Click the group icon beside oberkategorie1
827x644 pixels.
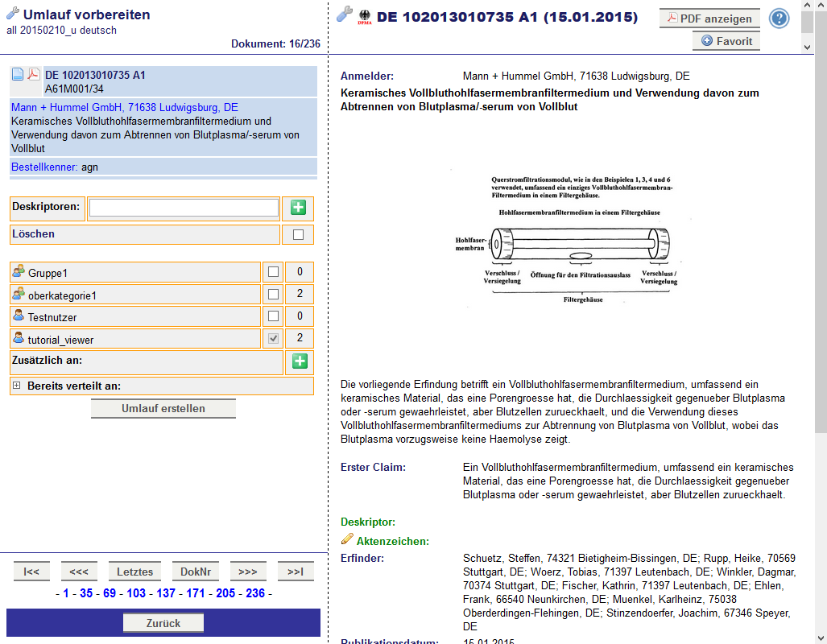pos(19,294)
